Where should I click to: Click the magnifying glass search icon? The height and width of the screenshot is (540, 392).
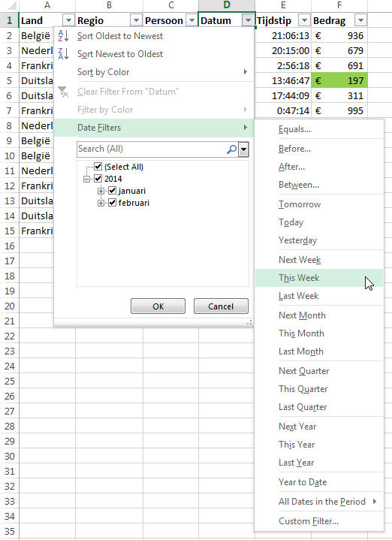point(232,149)
